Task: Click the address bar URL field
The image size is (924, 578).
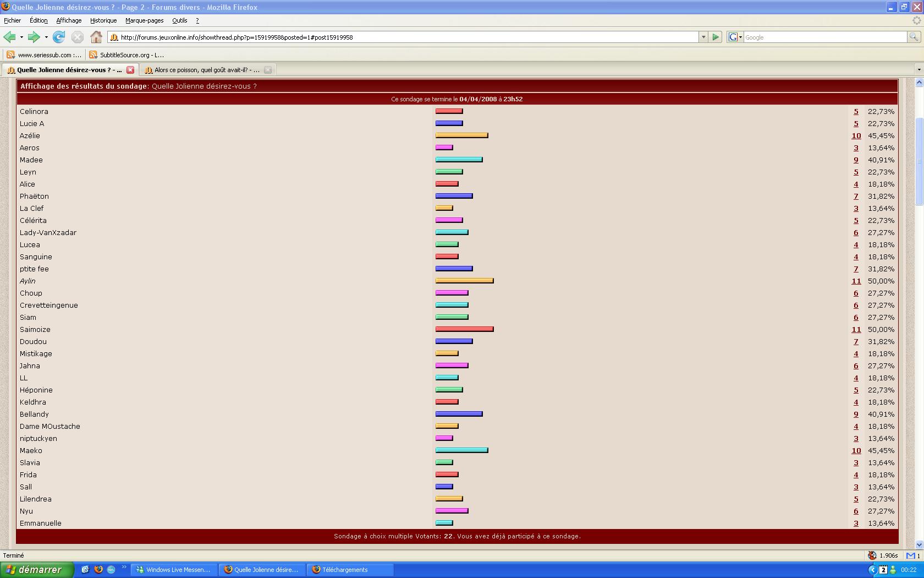Action: (x=404, y=37)
